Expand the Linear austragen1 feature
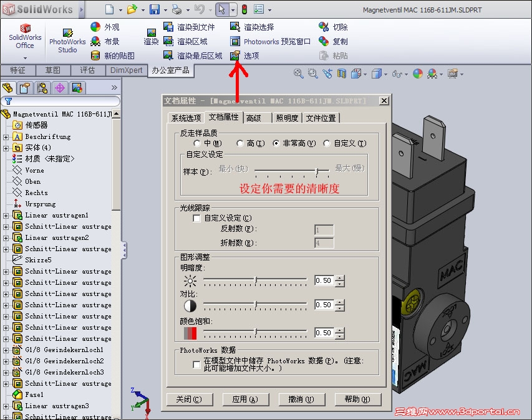 [x=6, y=216]
